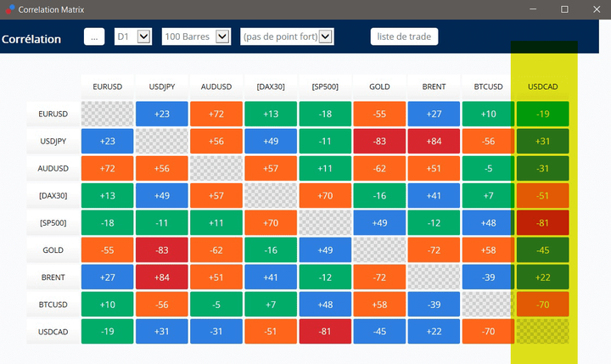Minimize the Correlation Matrix window
Screen dimensions: 611x364
click(x=533, y=9)
